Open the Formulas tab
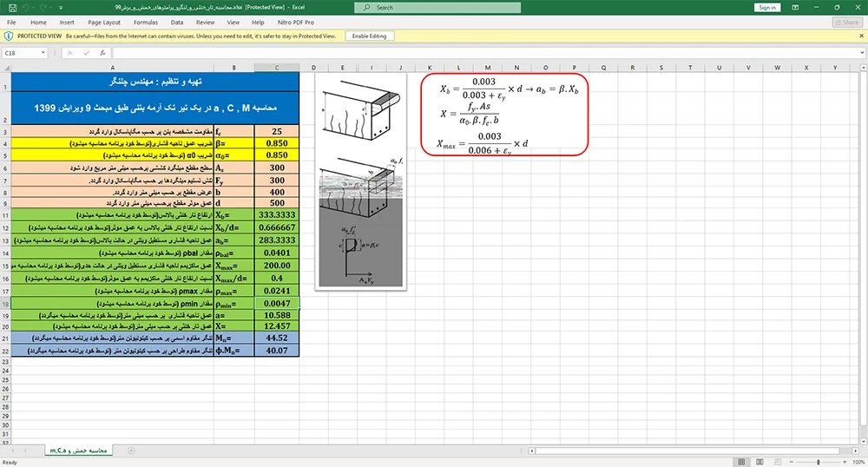 pos(146,22)
